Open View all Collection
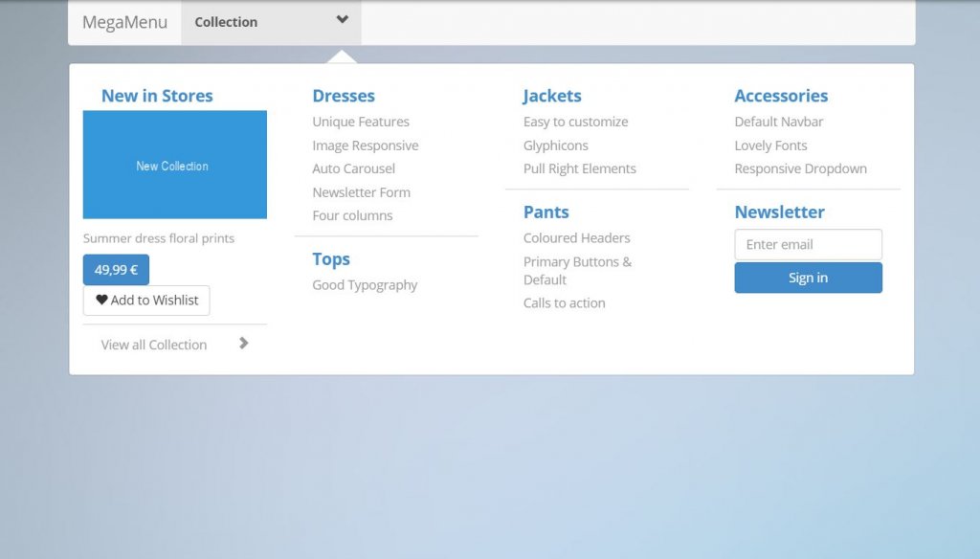This screenshot has width=980, height=559. 153,344
